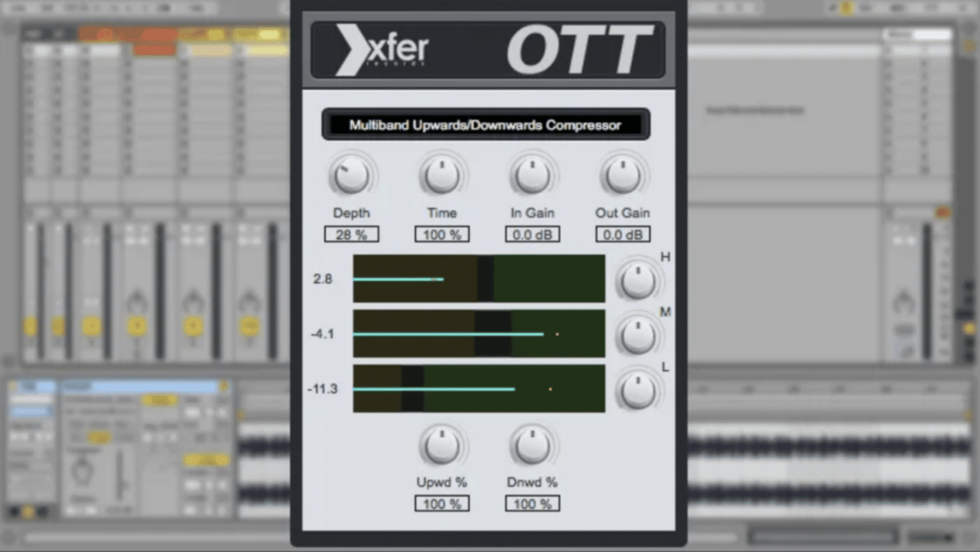The height and width of the screenshot is (552, 980).
Task: Select the Out Gain 0.0 dB readout
Action: click(623, 234)
